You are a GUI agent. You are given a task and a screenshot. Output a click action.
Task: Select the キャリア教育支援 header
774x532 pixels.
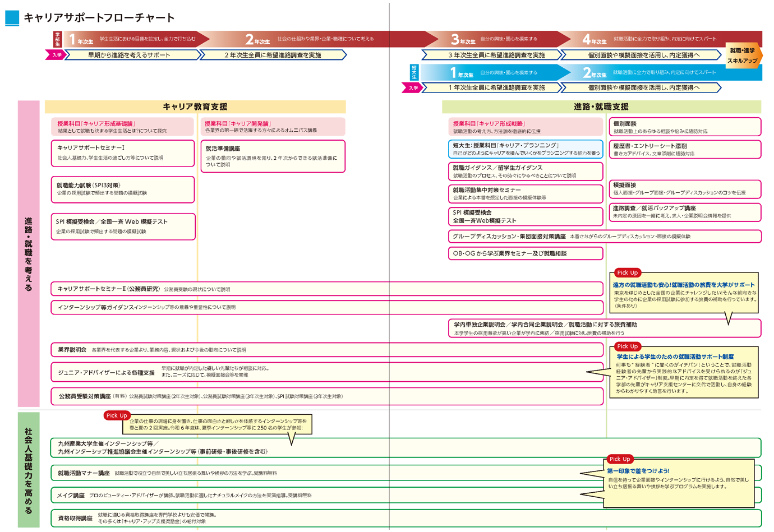(x=195, y=107)
